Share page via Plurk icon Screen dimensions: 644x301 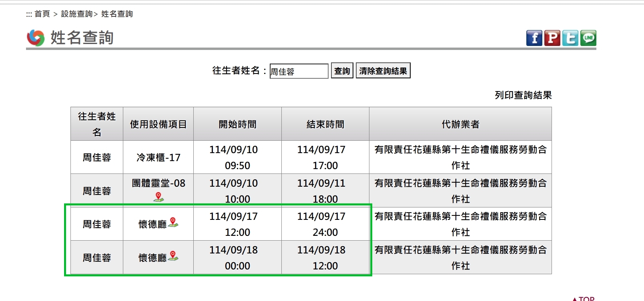(x=552, y=38)
